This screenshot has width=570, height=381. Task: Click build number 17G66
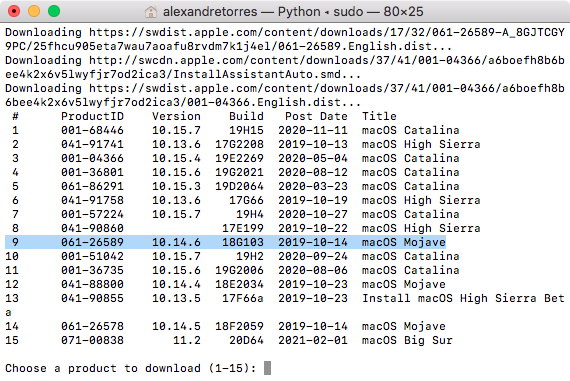(246, 200)
